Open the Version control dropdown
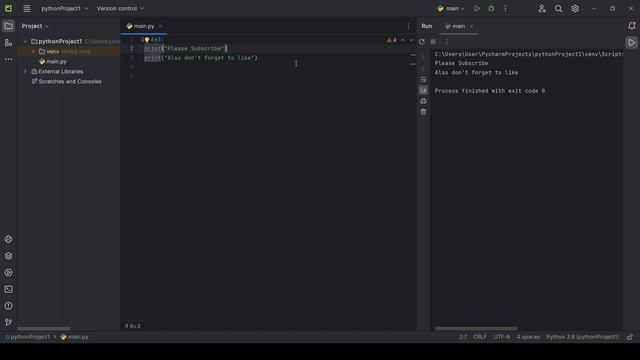Screen dimensions: 640x360 pos(120,9)
